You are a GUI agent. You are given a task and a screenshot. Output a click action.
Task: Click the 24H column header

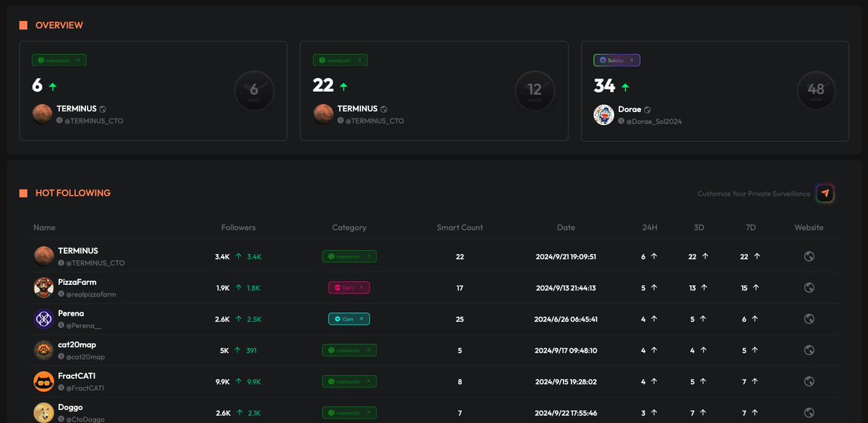click(x=650, y=227)
